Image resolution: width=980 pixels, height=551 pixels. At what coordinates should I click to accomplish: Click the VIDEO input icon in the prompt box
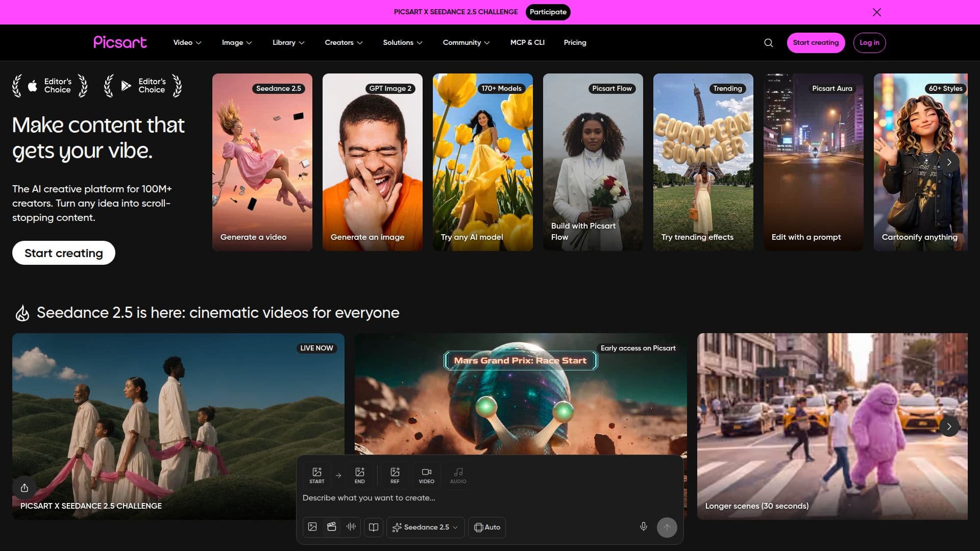pos(426,475)
